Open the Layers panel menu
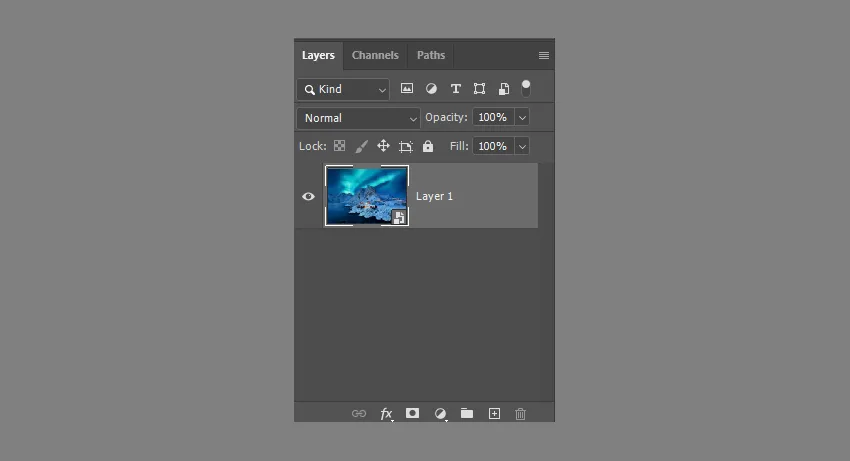 (x=544, y=55)
